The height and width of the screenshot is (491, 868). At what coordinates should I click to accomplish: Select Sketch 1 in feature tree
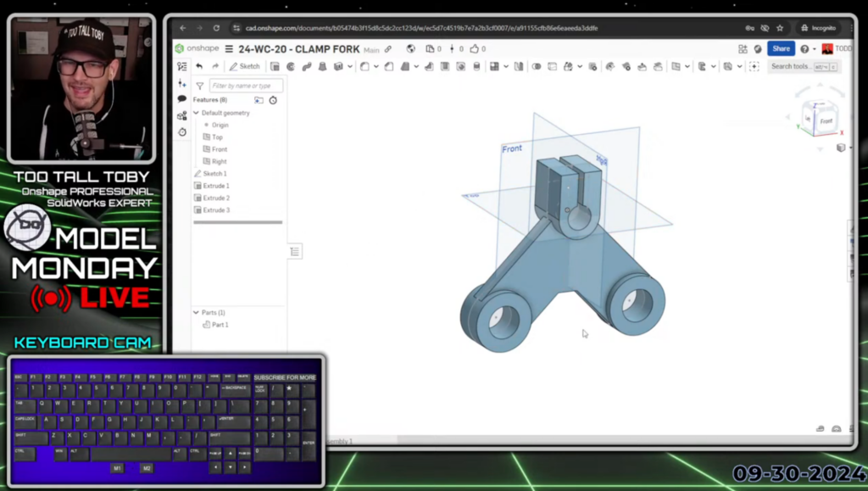[214, 174]
